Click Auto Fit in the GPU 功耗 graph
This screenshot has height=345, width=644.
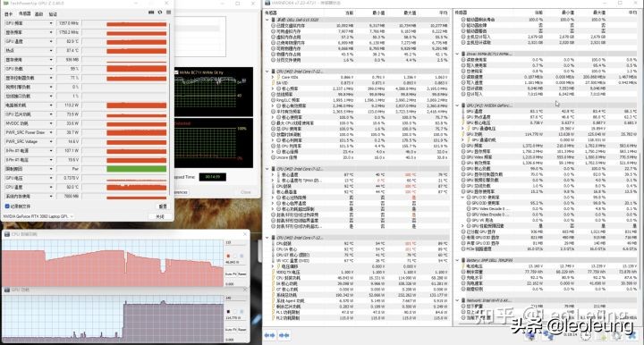pyautogui.click(x=231, y=330)
